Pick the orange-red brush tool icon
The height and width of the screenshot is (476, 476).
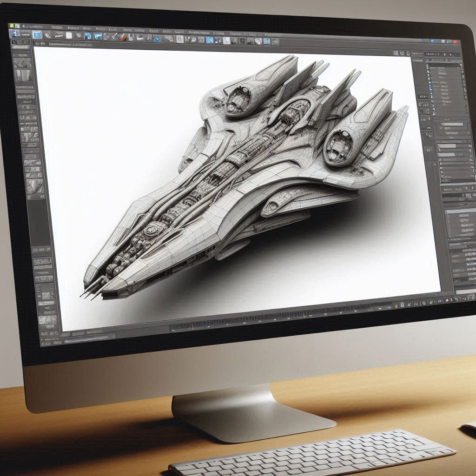click(124, 37)
